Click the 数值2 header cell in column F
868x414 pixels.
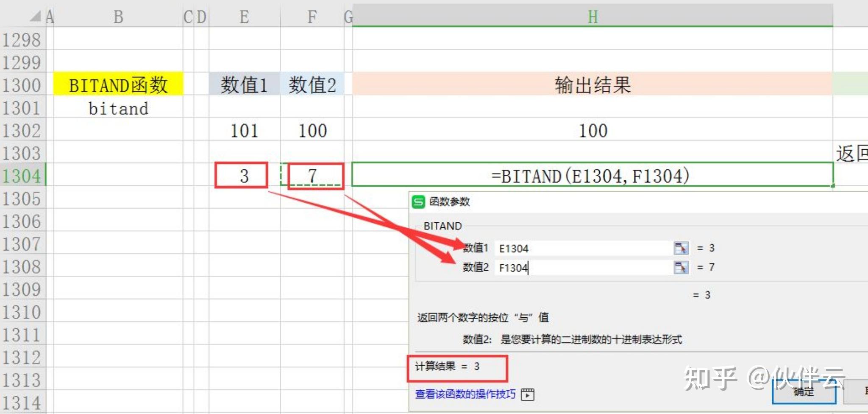click(312, 84)
